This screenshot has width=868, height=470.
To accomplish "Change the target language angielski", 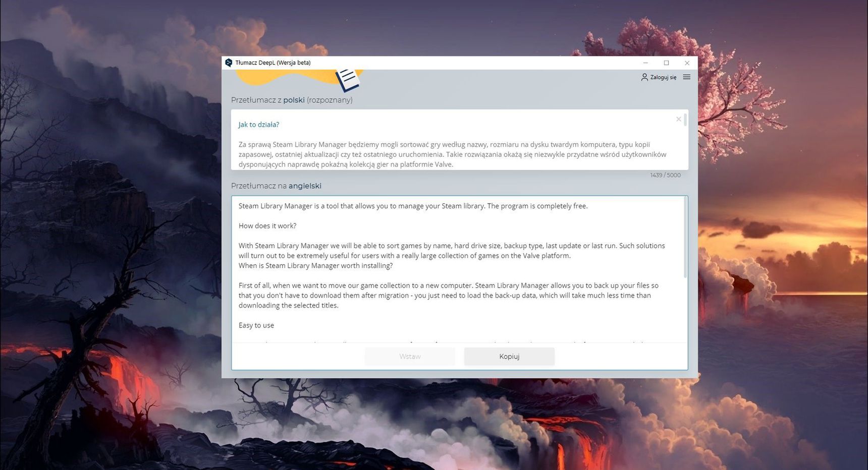I will 305,186.
